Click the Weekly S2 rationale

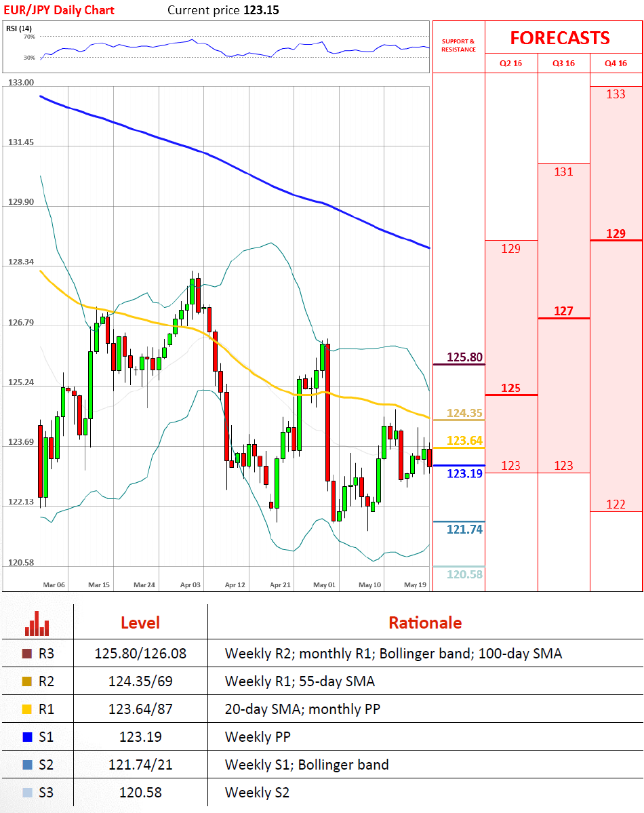coord(257,793)
